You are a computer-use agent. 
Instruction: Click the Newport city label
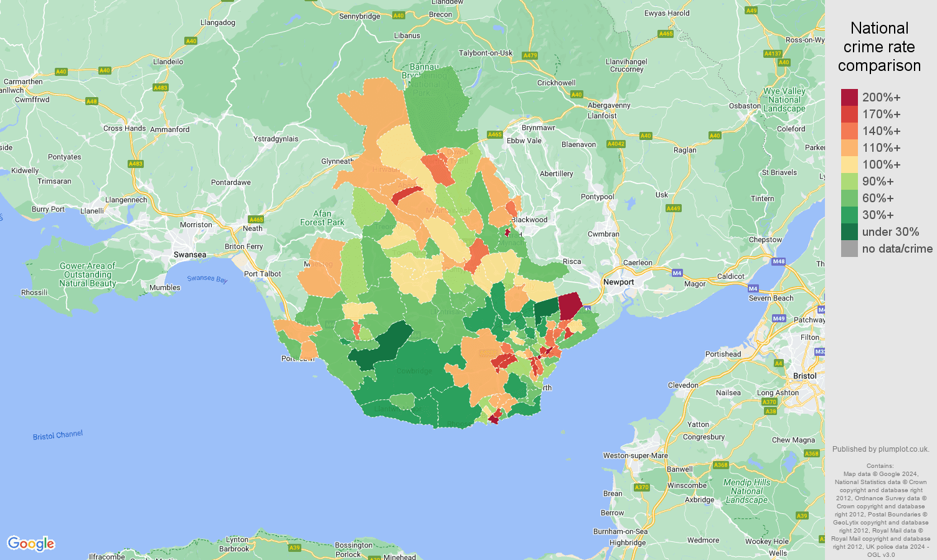[x=618, y=282]
